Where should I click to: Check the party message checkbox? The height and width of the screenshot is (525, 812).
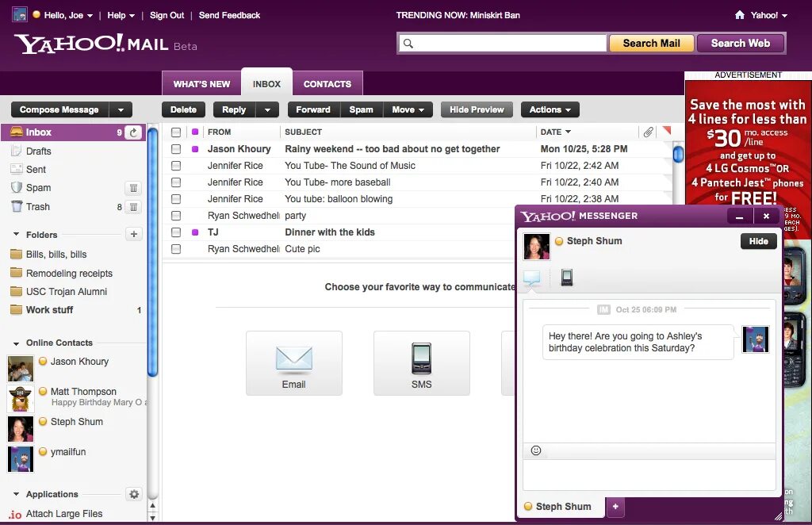point(176,216)
